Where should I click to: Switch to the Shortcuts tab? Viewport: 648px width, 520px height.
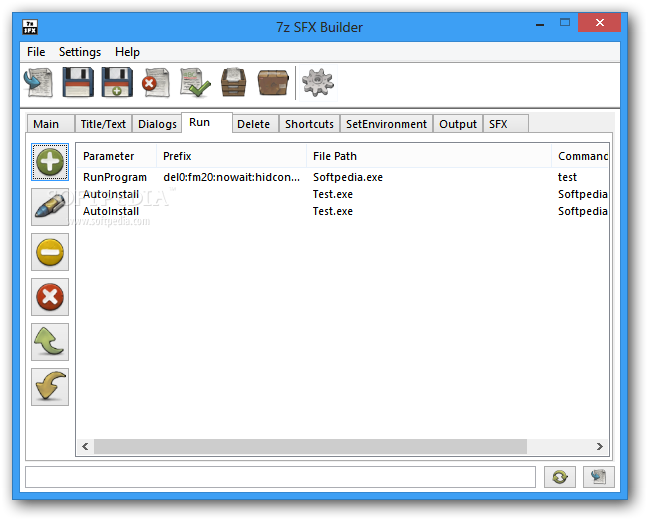click(x=309, y=124)
